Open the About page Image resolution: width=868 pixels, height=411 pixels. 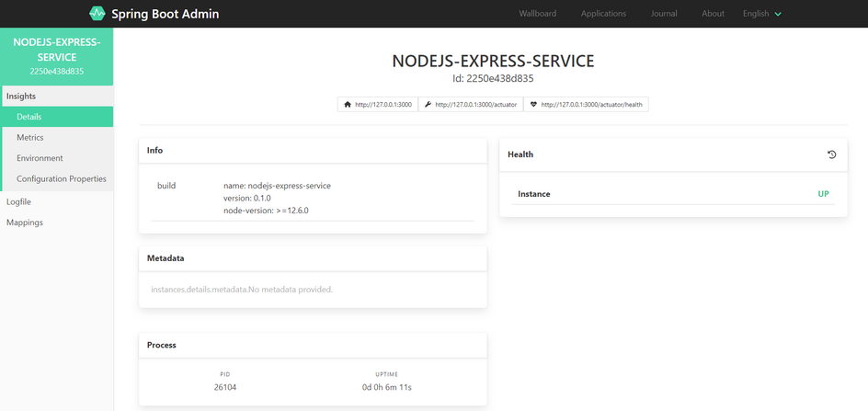point(713,14)
